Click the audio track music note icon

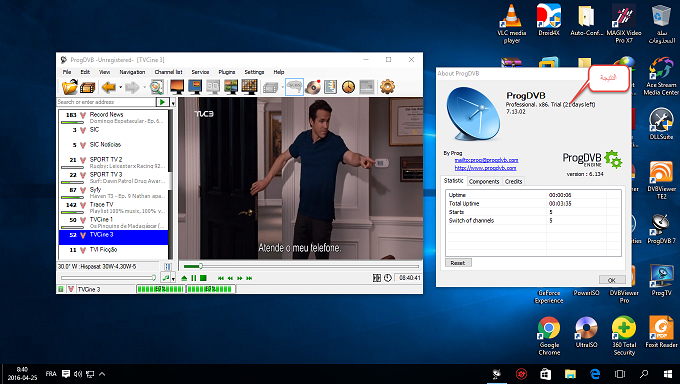coord(166,278)
